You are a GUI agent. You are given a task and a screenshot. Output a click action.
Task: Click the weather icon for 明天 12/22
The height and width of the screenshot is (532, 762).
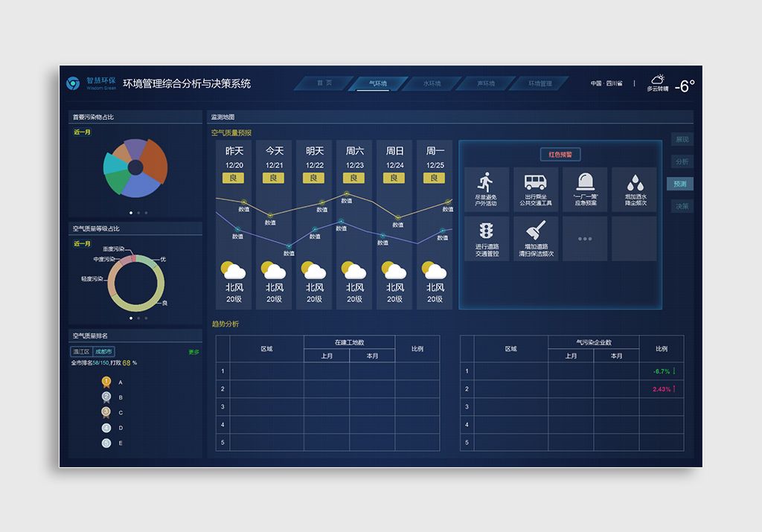click(x=314, y=270)
